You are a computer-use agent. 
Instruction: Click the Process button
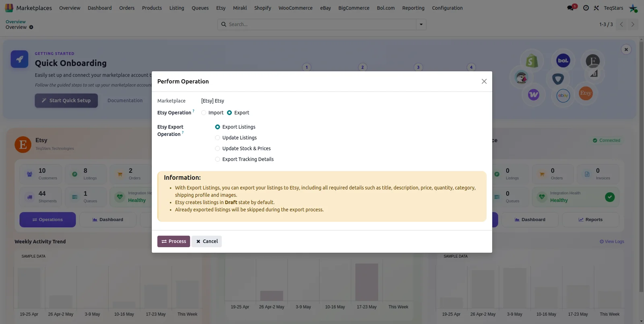(173, 241)
